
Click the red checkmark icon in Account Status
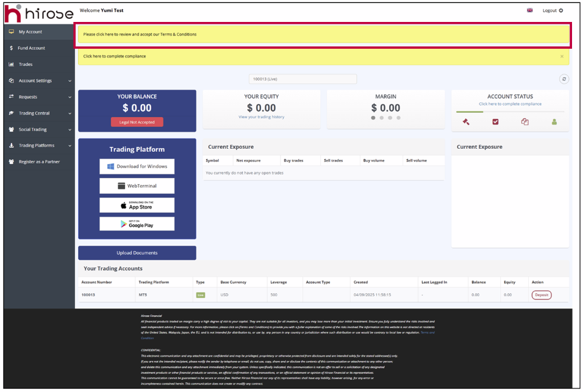[495, 122]
